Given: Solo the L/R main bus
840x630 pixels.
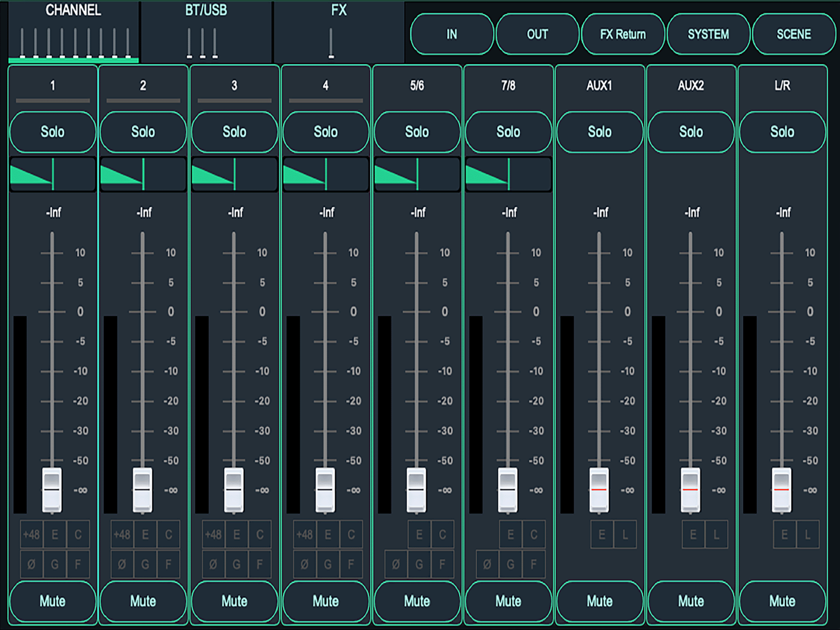Looking at the screenshot, I should (782, 132).
